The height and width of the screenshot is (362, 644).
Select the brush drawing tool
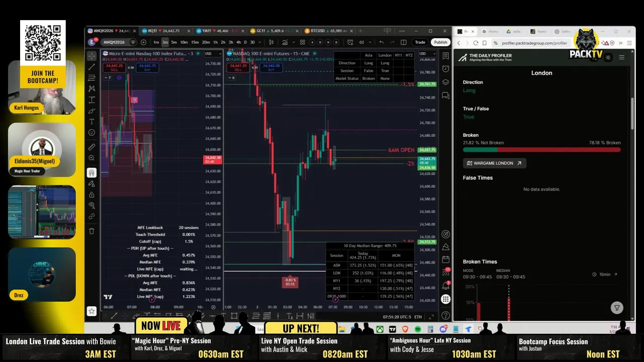point(92,111)
